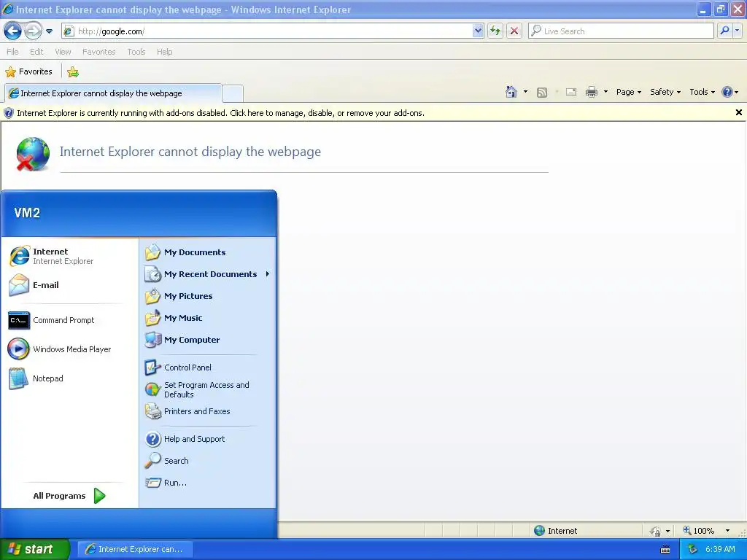Image resolution: width=747 pixels, height=560 pixels.
Task: Open the File menu
Action: coord(12,52)
